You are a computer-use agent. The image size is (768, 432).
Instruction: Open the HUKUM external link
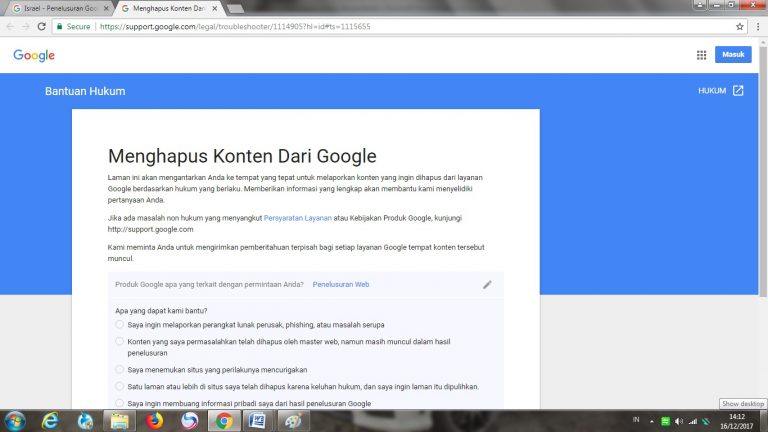721,91
